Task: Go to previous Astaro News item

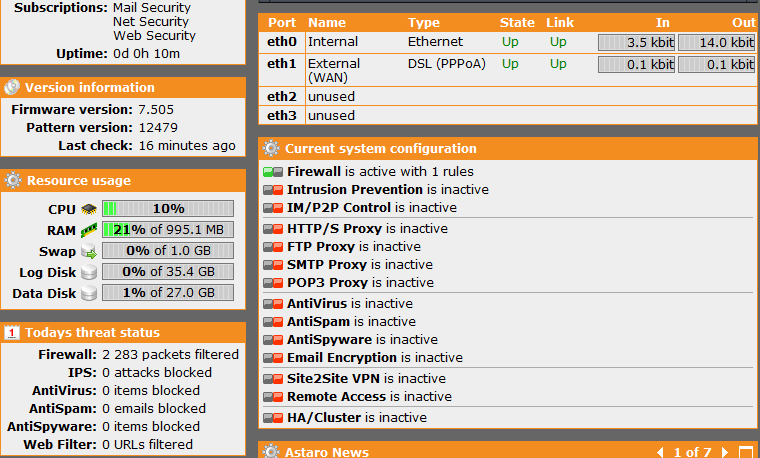Action: click(660, 452)
